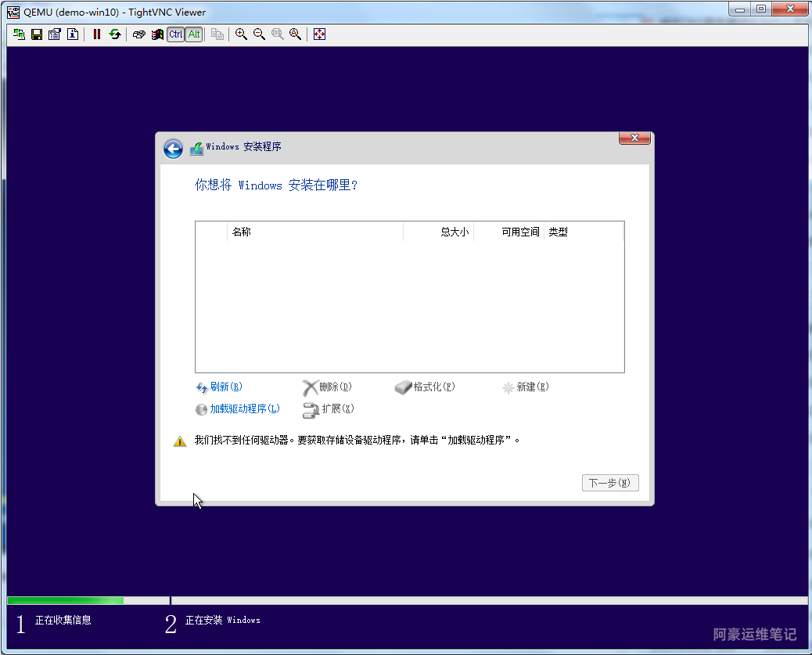Click the Transfer files toolbar icon

(x=217, y=34)
